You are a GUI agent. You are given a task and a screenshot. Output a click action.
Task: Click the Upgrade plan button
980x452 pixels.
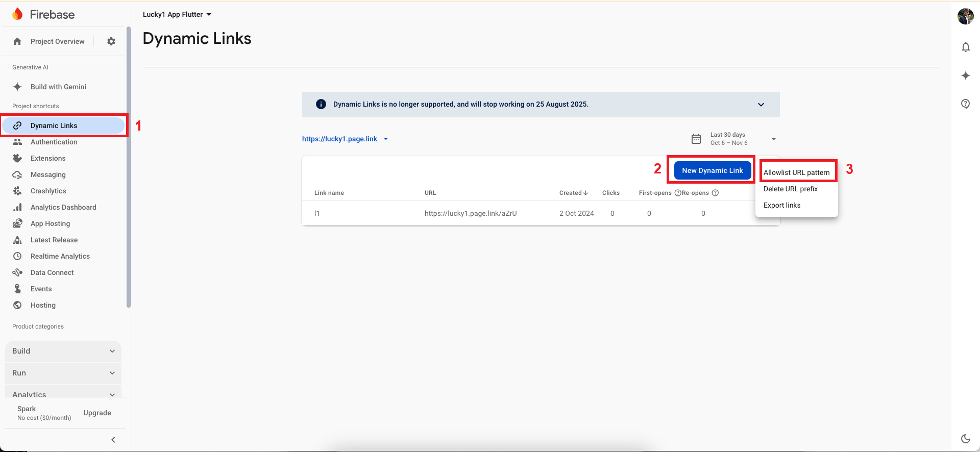(97, 413)
